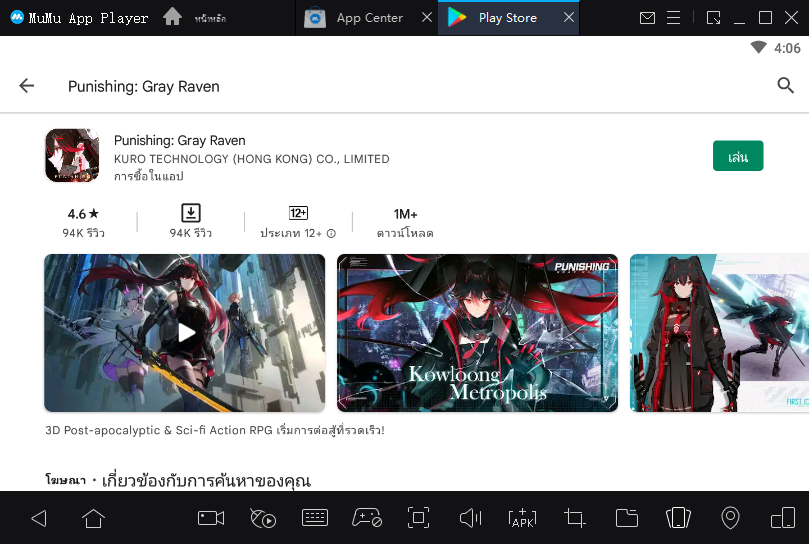Open the gamepad settings icon

point(366,518)
